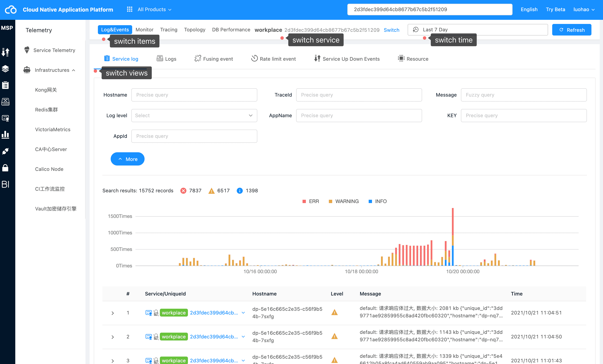Open the service dropdown chevron in row 2
The width and height of the screenshot is (603, 364).
coord(243,337)
